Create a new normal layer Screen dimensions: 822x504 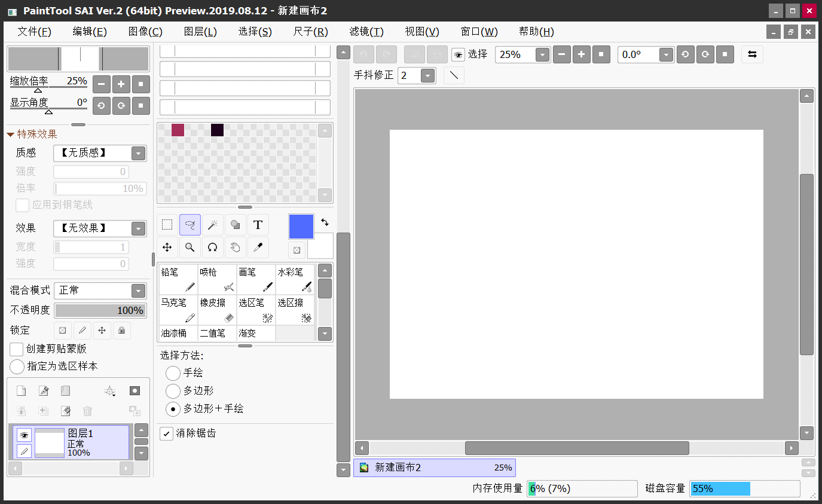pyautogui.click(x=21, y=391)
